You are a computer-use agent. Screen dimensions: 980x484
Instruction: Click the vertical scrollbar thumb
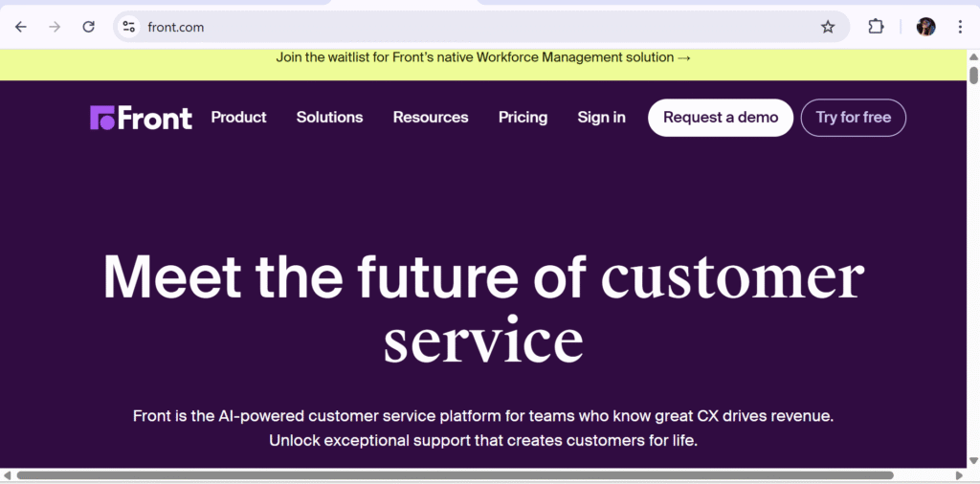point(973,75)
